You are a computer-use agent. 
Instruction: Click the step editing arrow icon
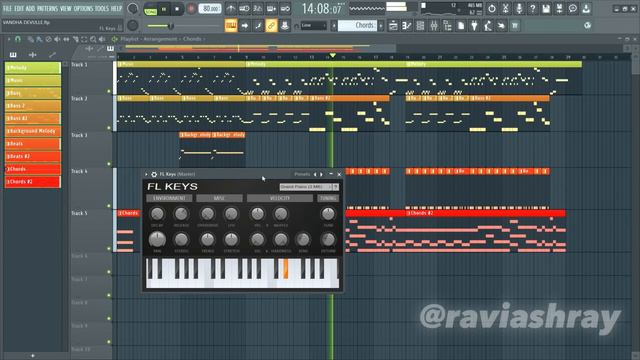click(244, 26)
